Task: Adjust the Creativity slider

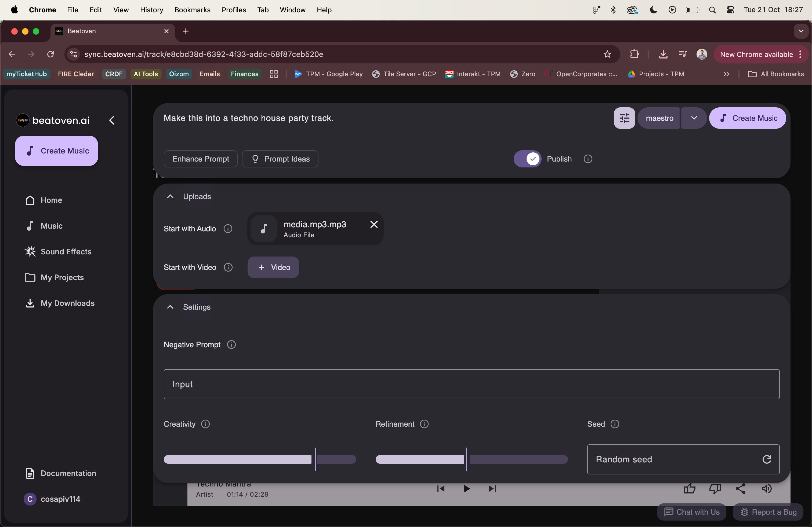Action: coord(316,459)
